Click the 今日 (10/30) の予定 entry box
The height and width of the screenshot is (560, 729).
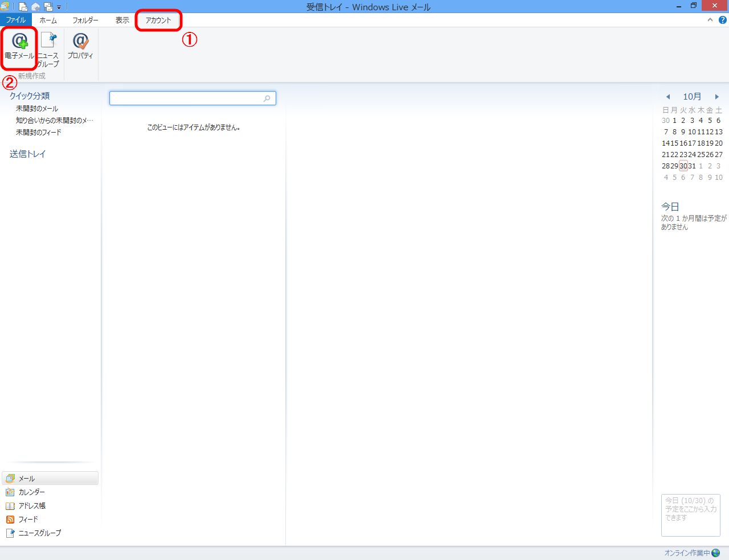pyautogui.click(x=691, y=515)
